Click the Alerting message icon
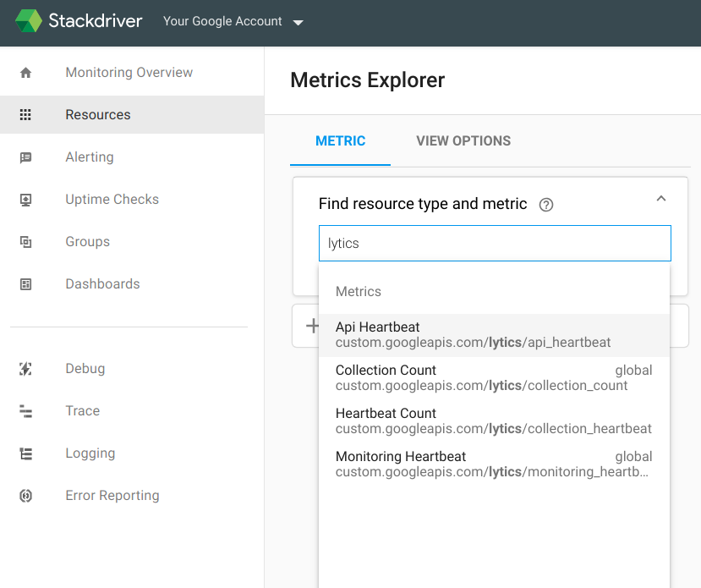The height and width of the screenshot is (588, 701). 25,157
